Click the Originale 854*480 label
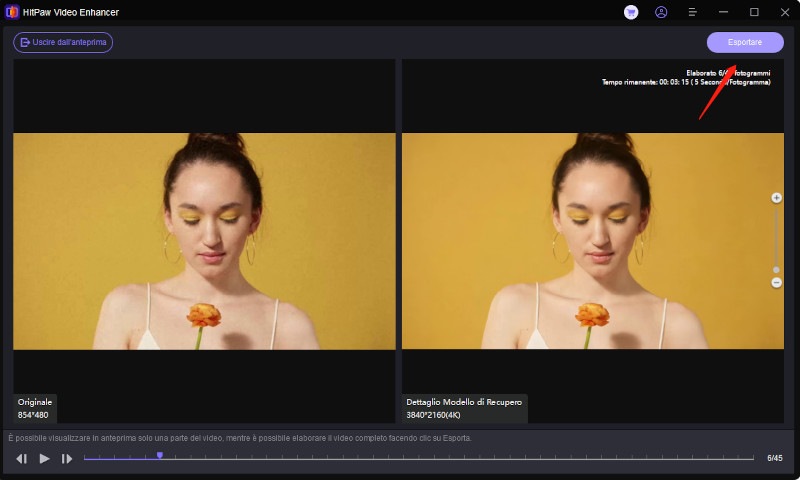 [x=35, y=408]
